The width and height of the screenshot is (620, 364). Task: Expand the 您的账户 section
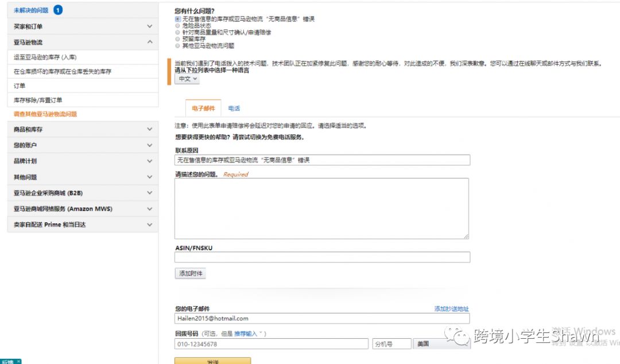pyautogui.click(x=83, y=145)
